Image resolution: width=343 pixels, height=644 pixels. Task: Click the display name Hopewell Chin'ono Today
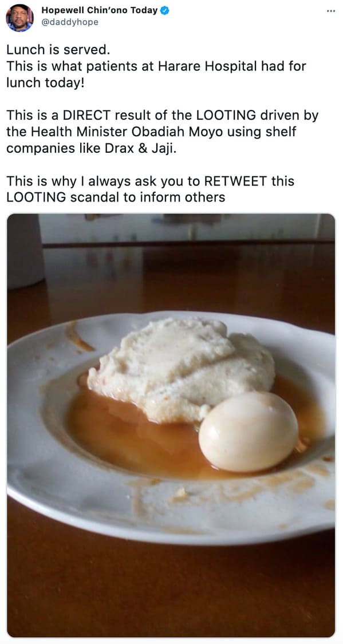(100, 11)
